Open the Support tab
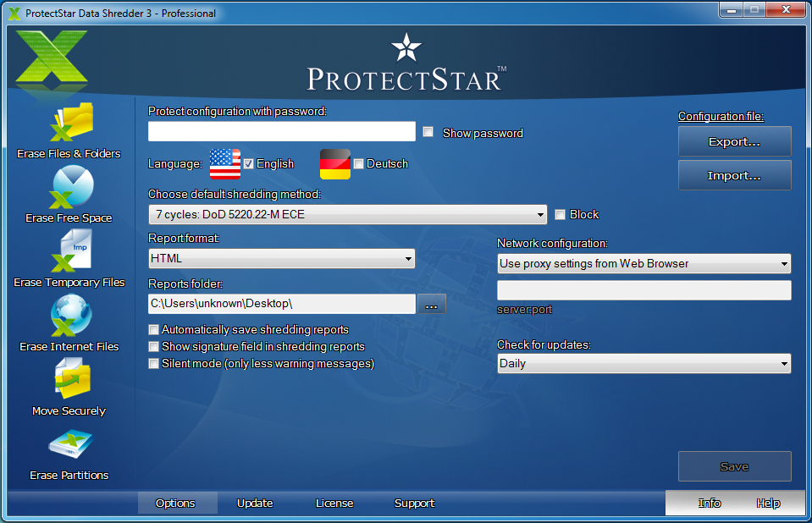 [x=414, y=503]
